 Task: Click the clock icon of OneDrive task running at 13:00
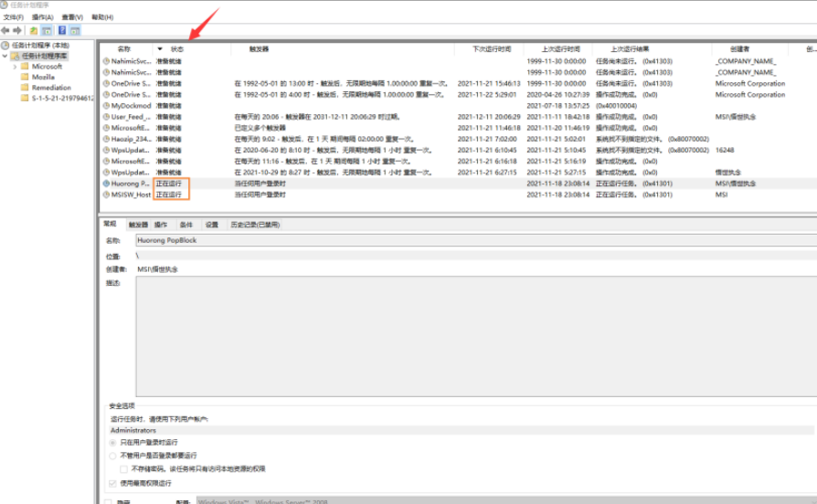106,83
